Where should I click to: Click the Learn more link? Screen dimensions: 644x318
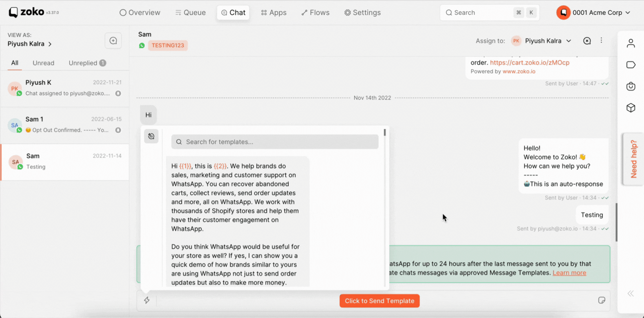[x=569, y=273]
